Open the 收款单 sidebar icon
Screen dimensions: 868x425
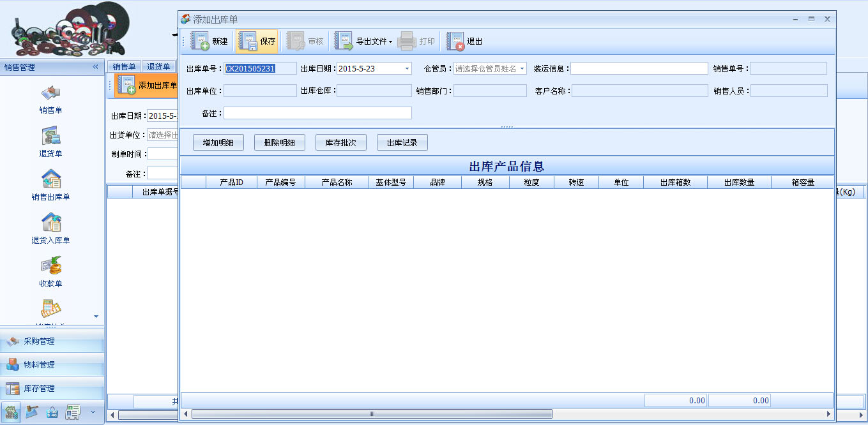click(x=50, y=266)
